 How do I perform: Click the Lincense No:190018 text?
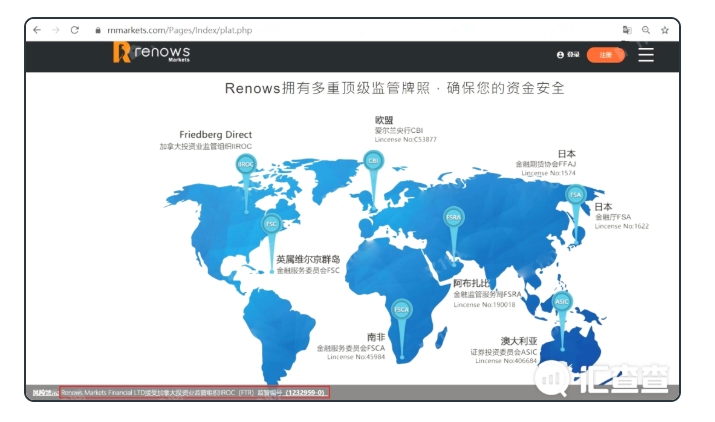[484, 305]
